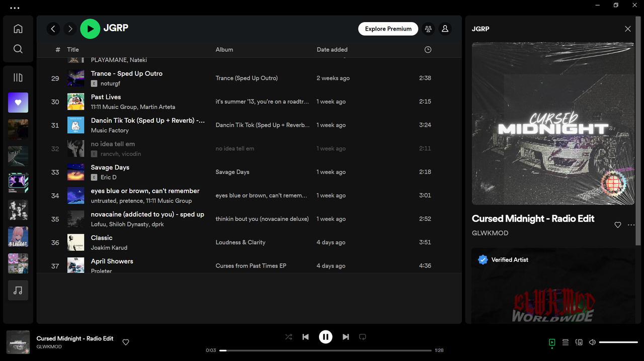Image resolution: width=644 pixels, height=361 pixels.
Task: Open more options for Cursed Midnight
Action: point(631,225)
